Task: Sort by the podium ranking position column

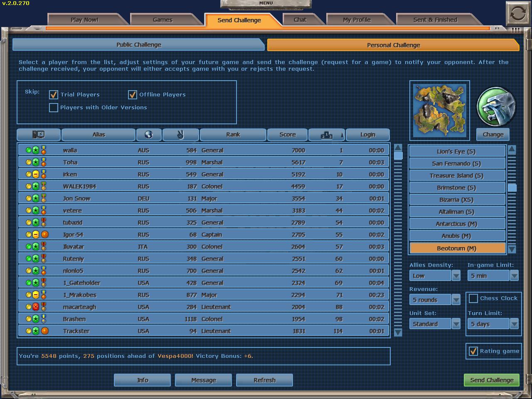Action: pyautogui.click(x=327, y=135)
